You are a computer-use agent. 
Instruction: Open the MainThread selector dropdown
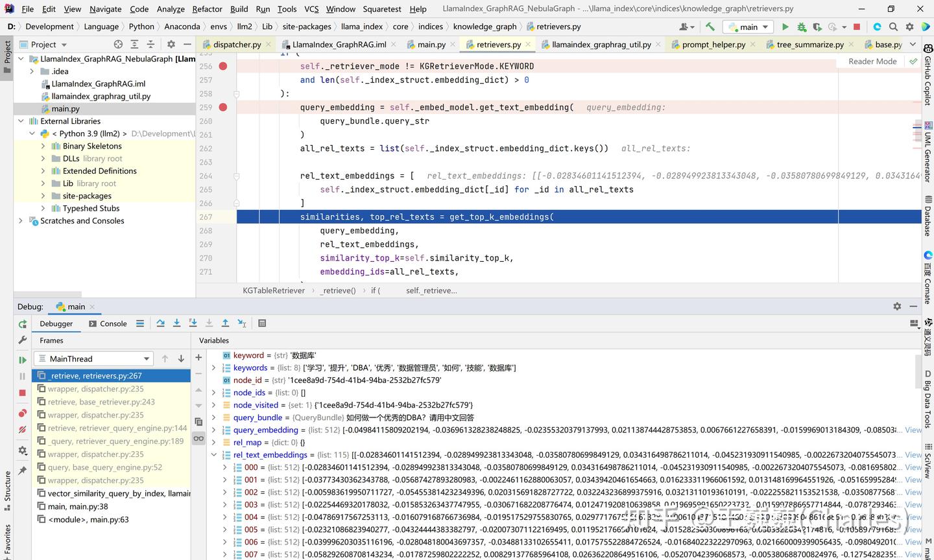[93, 358]
